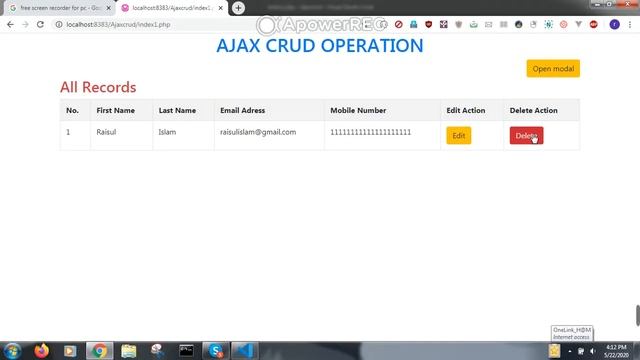Click the red ABP adblock extension icon
The height and width of the screenshot is (360, 640).
pyautogui.click(x=593, y=24)
